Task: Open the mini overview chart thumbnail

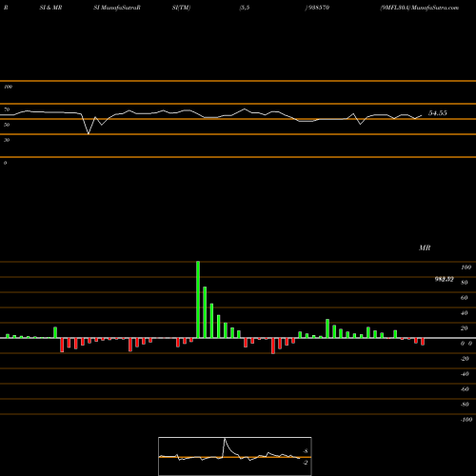Action: [235, 456]
